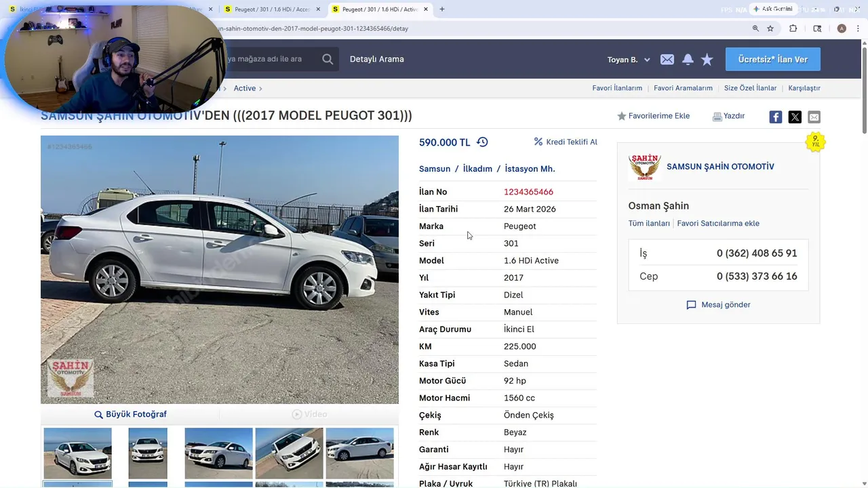This screenshot has height=488, width=868.
Task: View price history clock icon
Action: click(482, 142)
